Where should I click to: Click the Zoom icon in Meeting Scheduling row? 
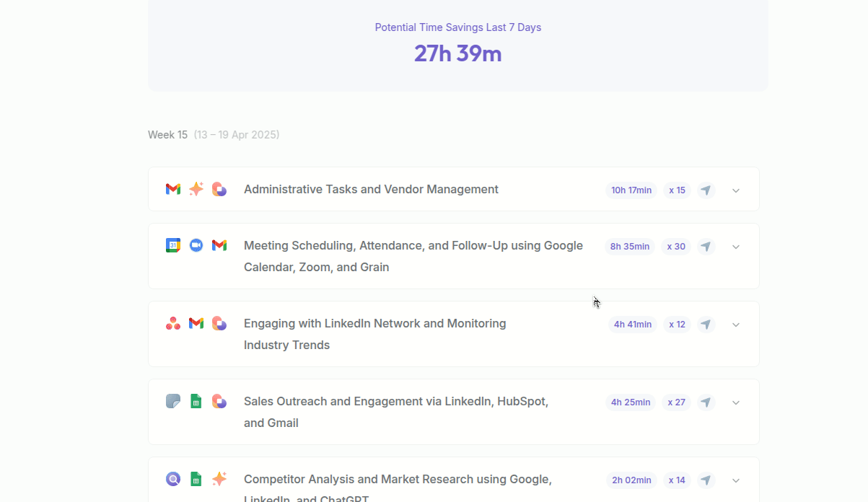click(196, 245)
